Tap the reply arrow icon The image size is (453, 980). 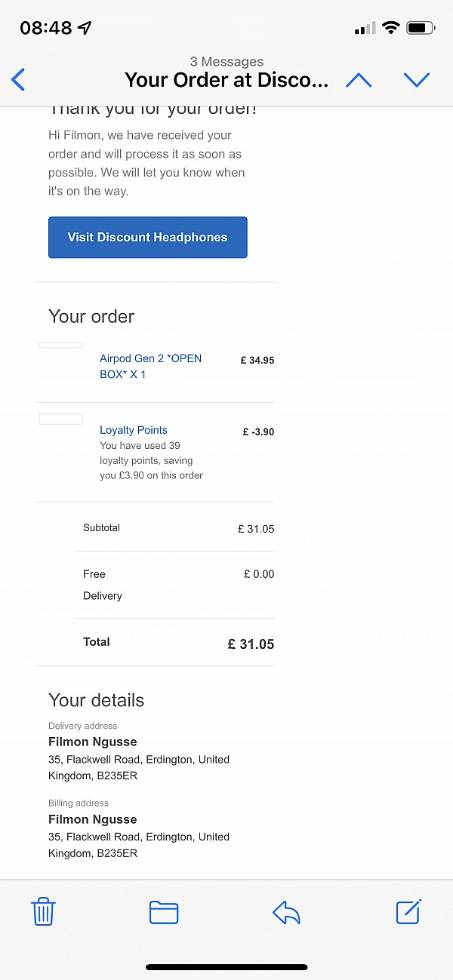coord(286,913)
